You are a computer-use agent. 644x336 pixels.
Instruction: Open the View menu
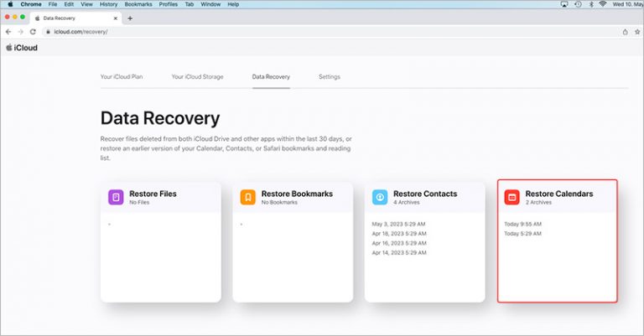86,4
